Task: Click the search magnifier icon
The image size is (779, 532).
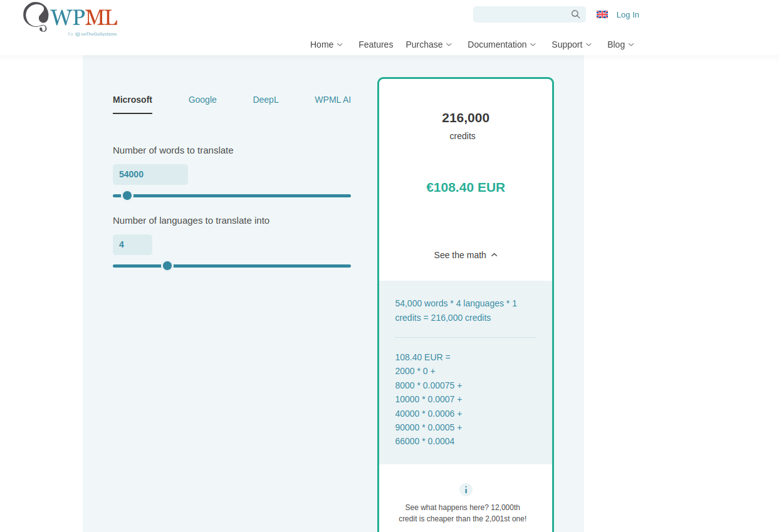Action: [575, 14]
